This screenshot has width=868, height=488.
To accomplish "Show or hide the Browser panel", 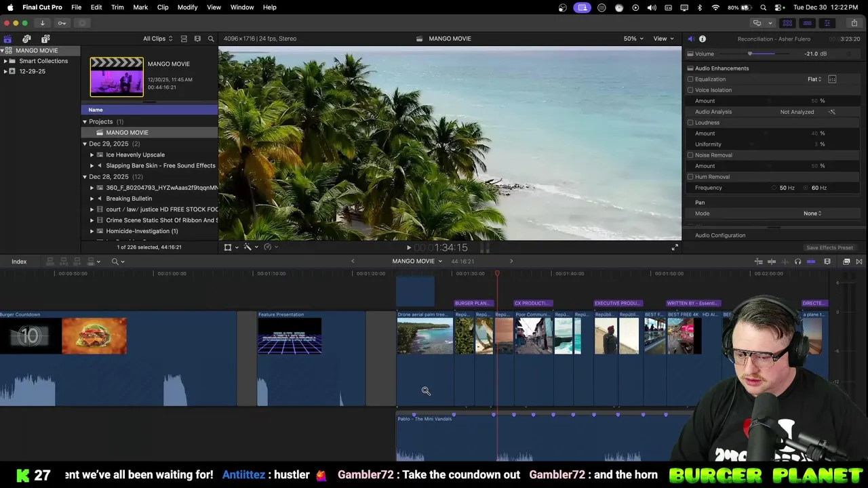I will (787, 23).
